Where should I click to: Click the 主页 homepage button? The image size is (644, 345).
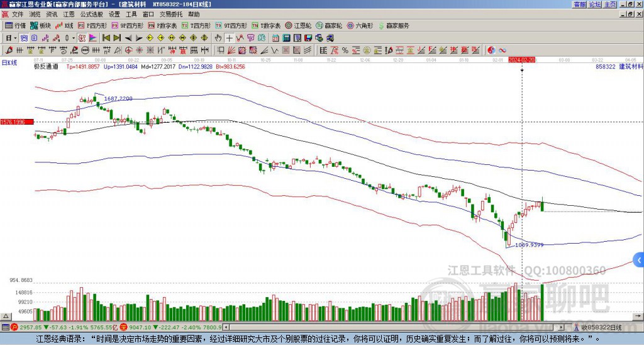(610, 4)
